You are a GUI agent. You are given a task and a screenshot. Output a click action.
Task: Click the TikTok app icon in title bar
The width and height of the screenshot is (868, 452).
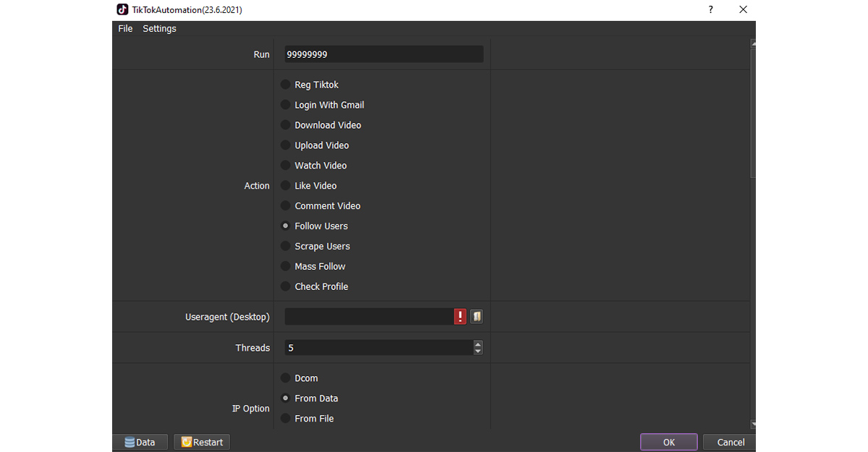(123, 9)
